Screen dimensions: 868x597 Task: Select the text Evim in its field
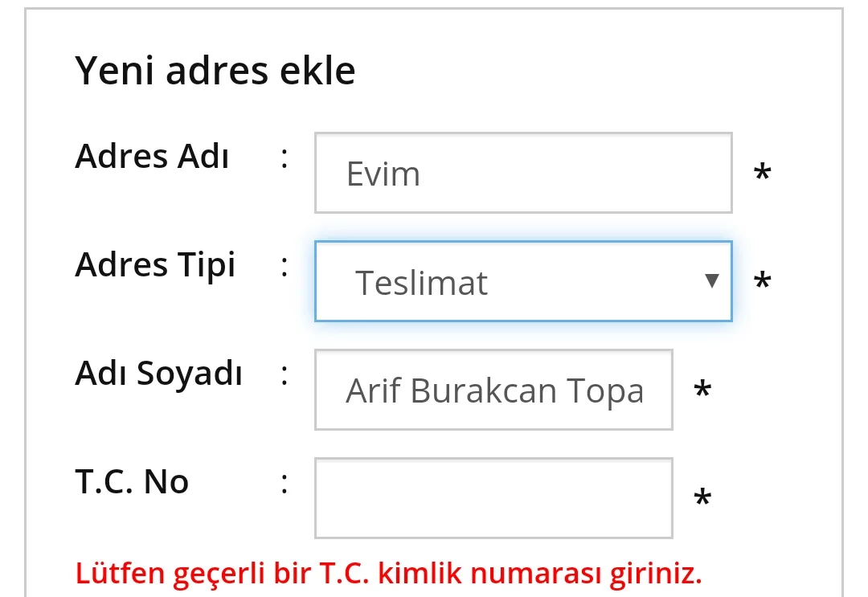click(383, 172)
